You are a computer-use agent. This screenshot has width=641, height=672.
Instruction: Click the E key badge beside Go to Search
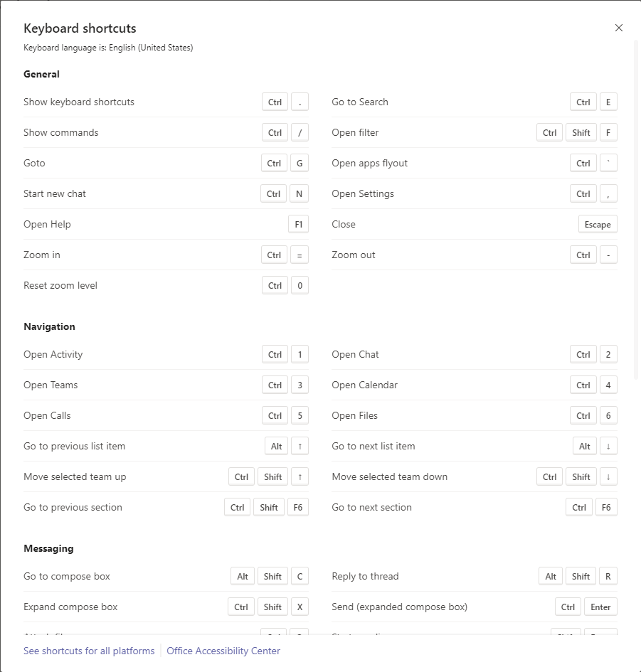608,102
